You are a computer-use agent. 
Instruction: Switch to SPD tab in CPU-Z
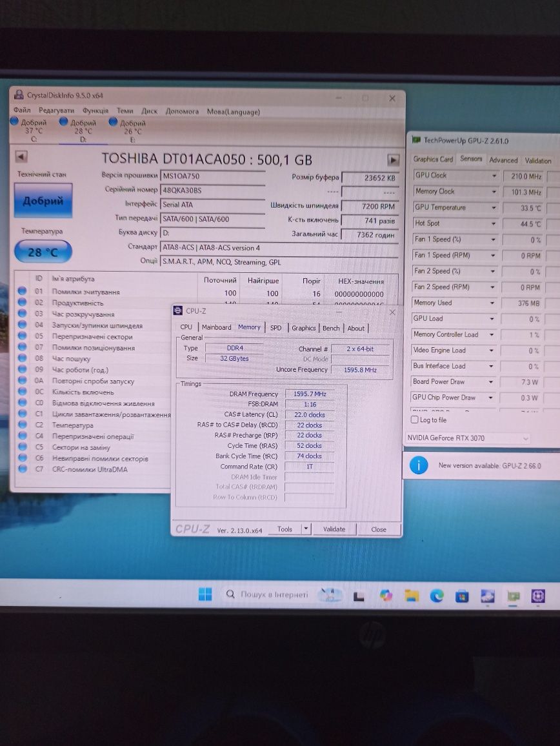pyautogui.click(x=275, y=327)
